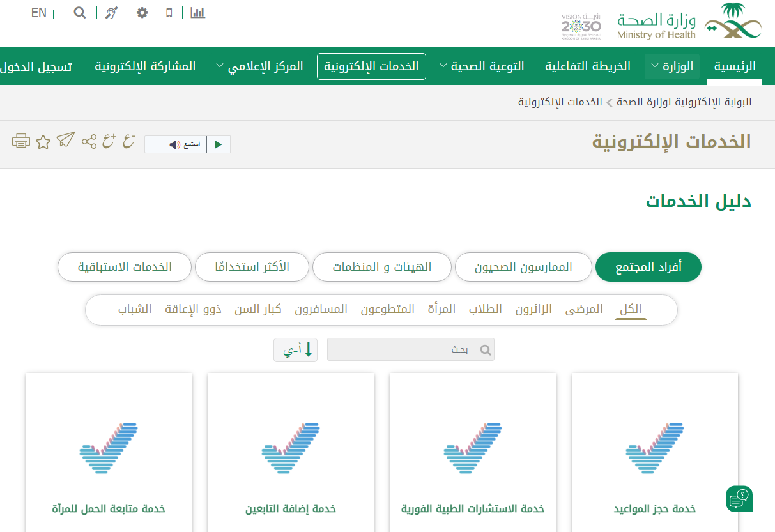The width and height of the screenshot is (775, 532).
Task: Open the settings gear icon
Action: (x=142, y=13)
